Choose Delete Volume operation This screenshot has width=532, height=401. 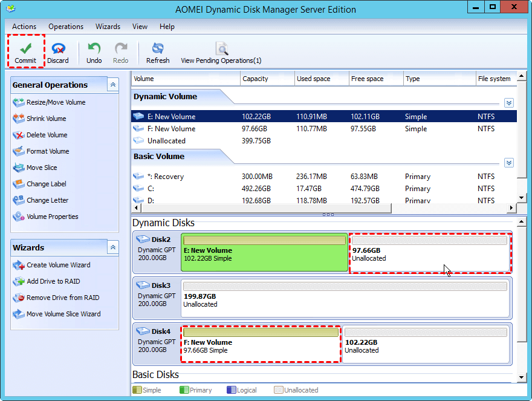pyautogui.click(x=47, y=135)
